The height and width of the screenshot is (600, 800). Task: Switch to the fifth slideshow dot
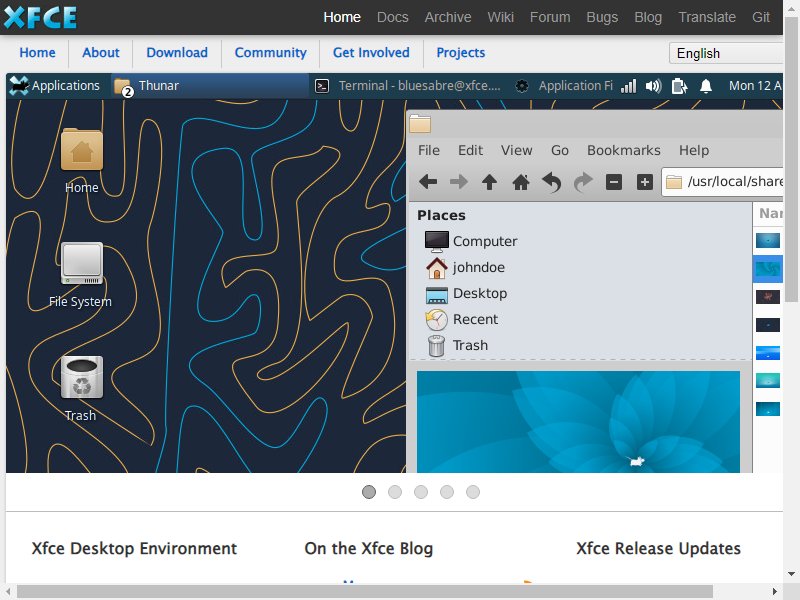tap(473, 492)
